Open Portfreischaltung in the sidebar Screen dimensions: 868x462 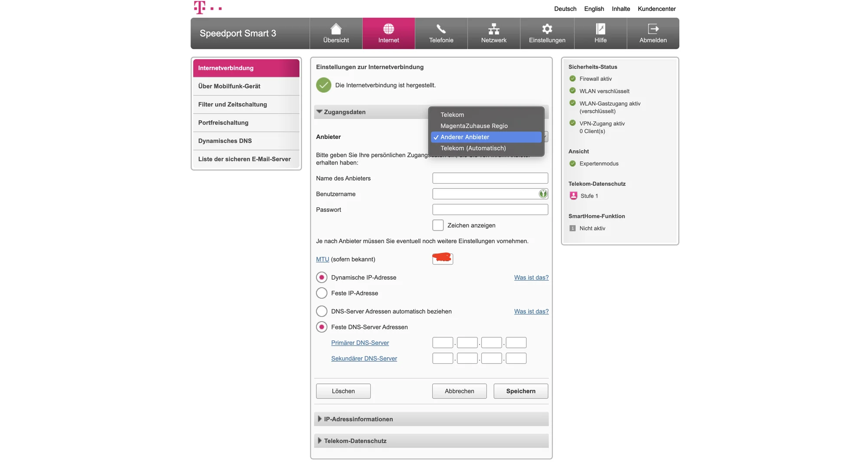246,123
